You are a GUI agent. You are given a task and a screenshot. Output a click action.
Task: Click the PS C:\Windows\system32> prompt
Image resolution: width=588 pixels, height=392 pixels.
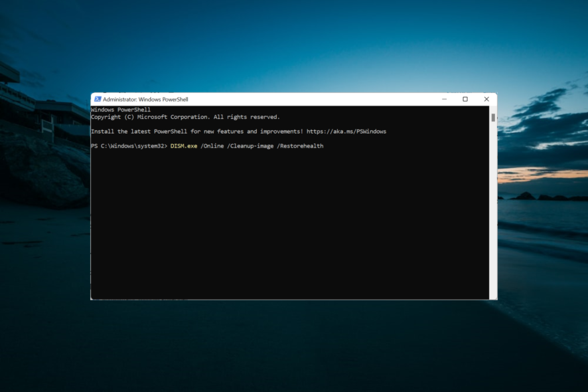(x=129, y=146)
